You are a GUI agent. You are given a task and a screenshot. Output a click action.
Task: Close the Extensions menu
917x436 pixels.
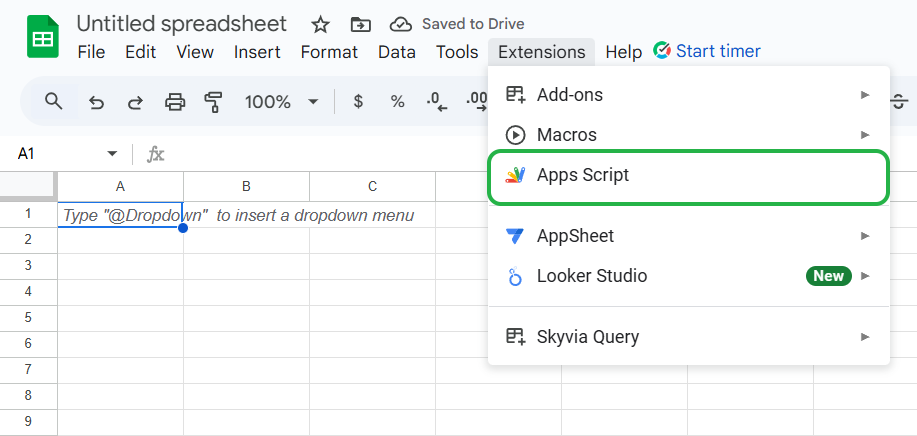542,52
